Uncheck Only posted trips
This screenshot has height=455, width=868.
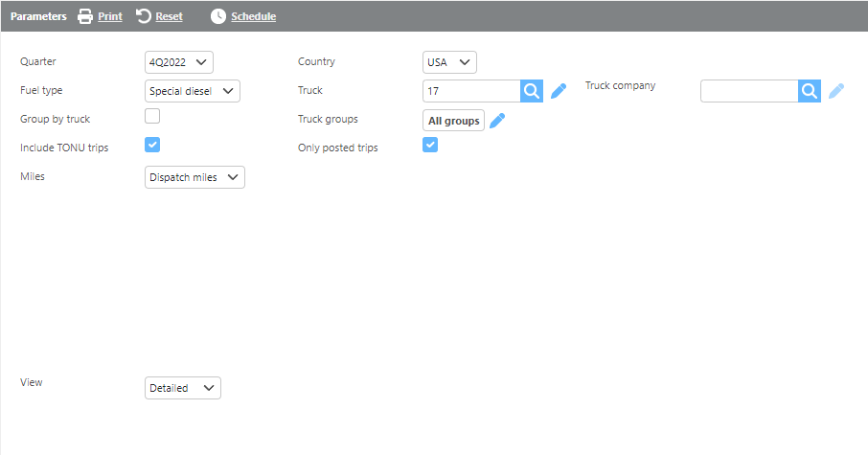pyautogui.click(x=430, y=146)
